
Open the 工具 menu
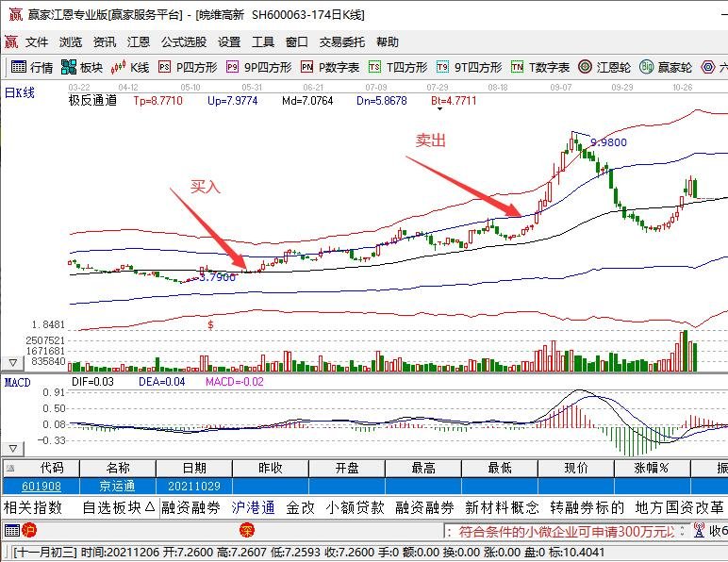263,42
